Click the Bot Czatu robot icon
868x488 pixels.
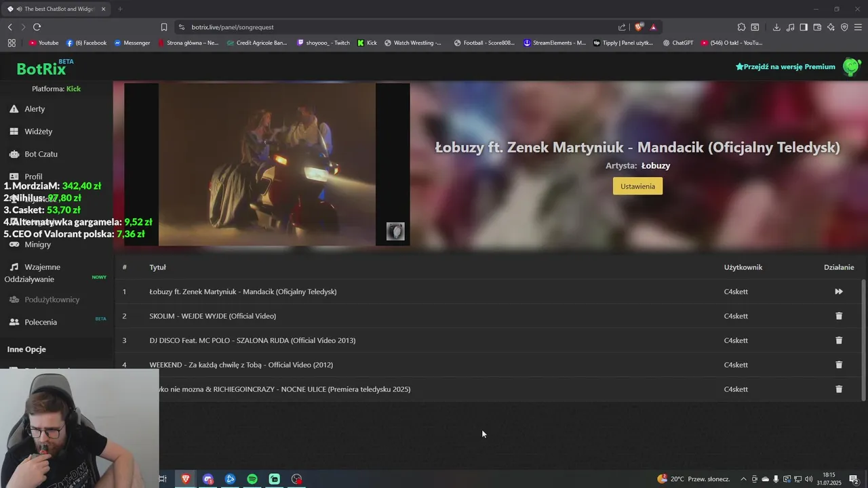click(14, 154)
